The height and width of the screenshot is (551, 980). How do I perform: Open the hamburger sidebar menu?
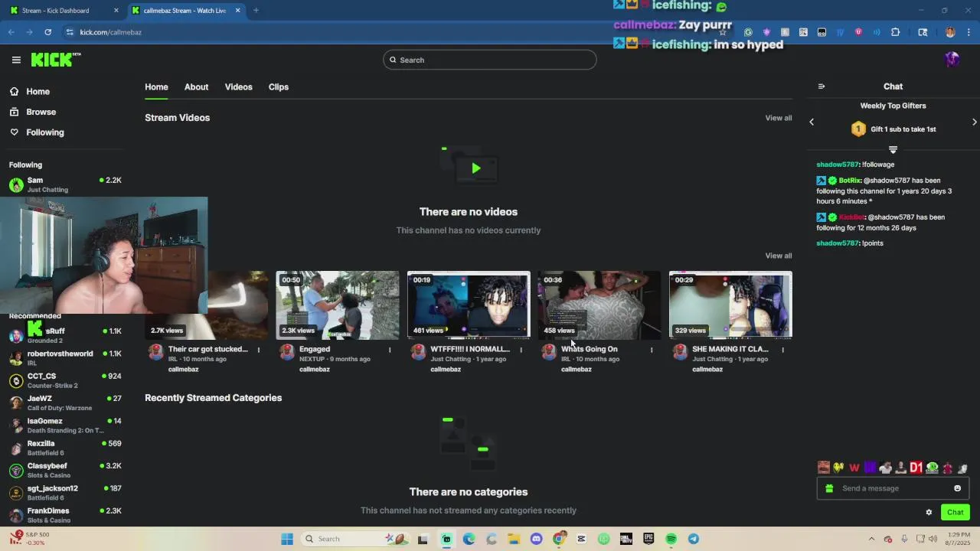coord(16,60)
